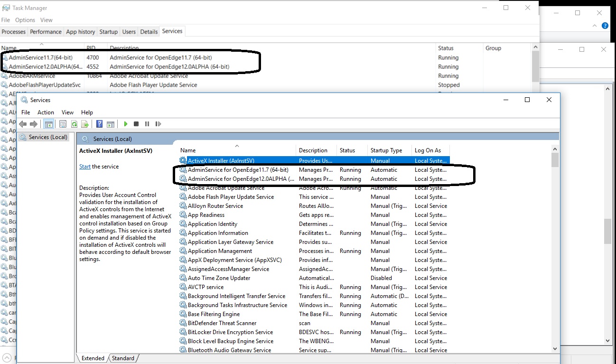Open Export List from the toolbar
This screenshot has width=616, height=364.
(x=85, y=124)
